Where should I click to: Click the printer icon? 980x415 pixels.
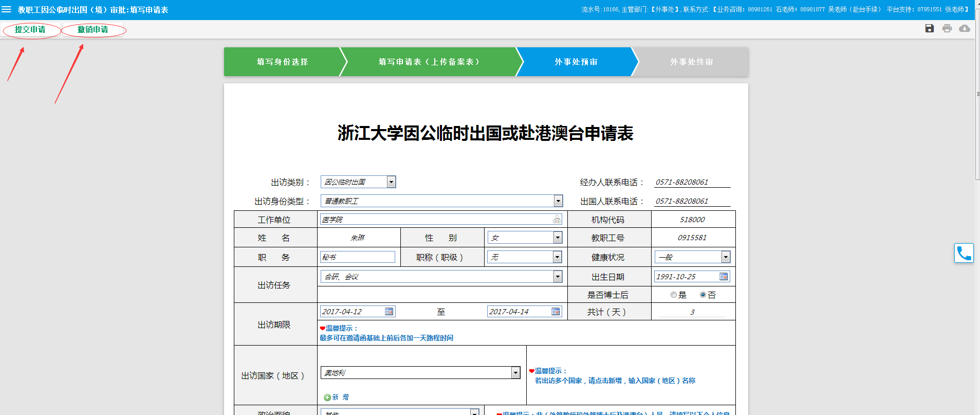click(x=947, y=28)
